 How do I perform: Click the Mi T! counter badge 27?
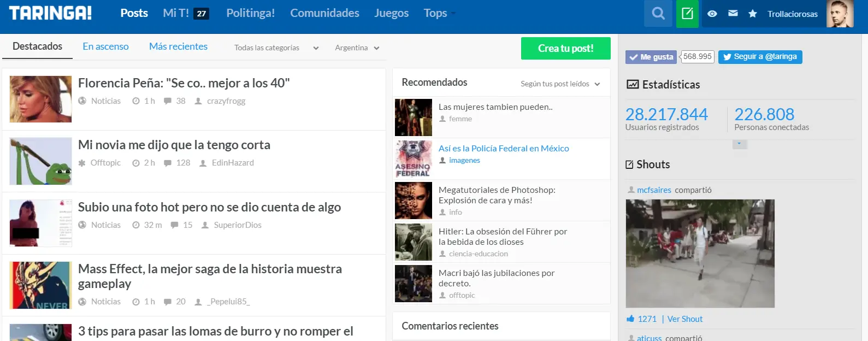[x=202, y=14]
